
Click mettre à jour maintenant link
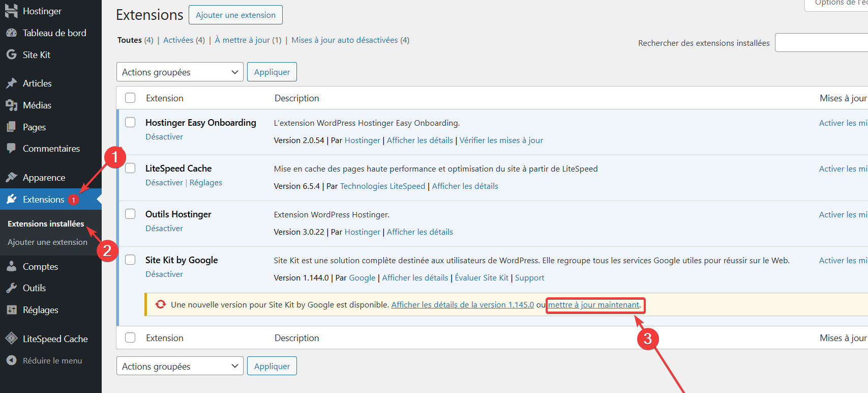[593, 305]
